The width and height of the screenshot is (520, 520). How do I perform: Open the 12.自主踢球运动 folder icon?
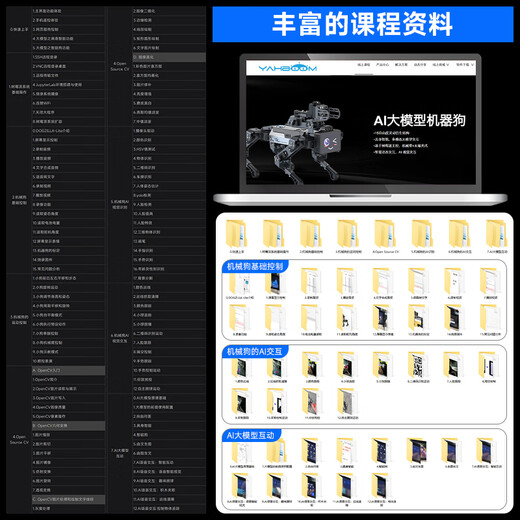(347, 402)
